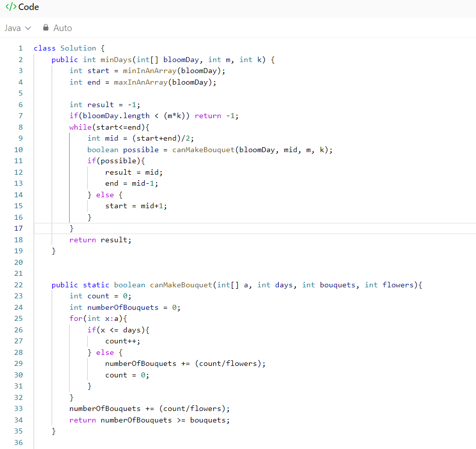Click 'Solution' class name on line 1
This screenshot has width=476, height=449.
[78, 48]
